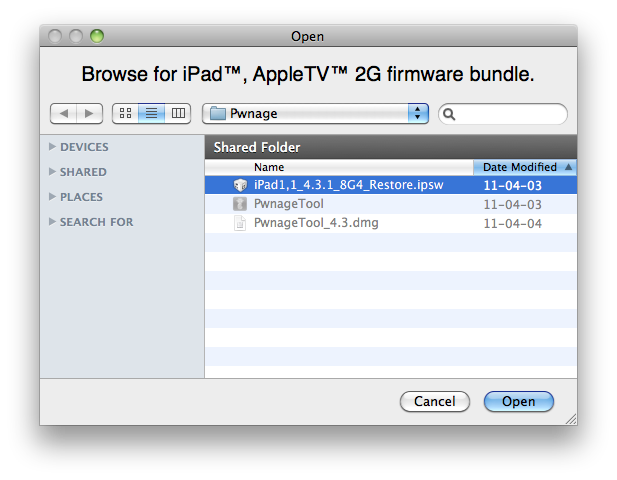
Task: Expand the DEVICES sidebar section
Action: [52, 147]
